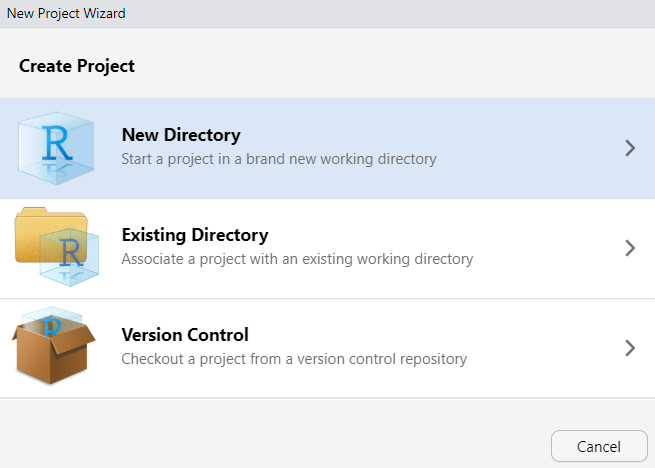Pick the "Version Control" title

click(x=184, y=335)
